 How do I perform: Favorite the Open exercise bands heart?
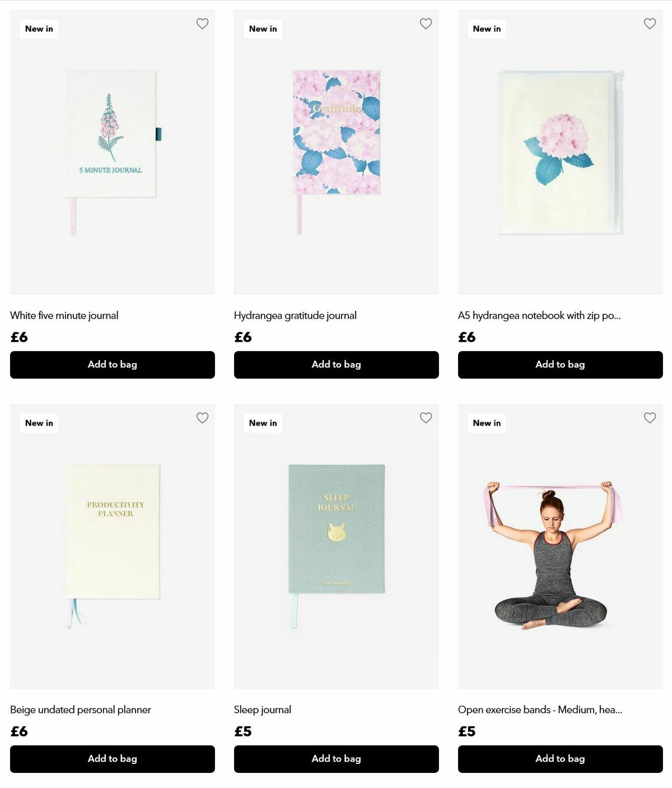[650, 418]
